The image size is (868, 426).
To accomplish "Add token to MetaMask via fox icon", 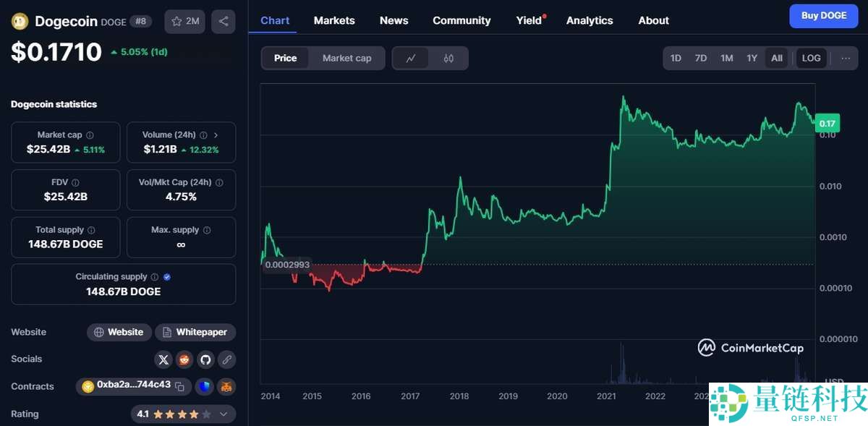I will pos(226,387).
